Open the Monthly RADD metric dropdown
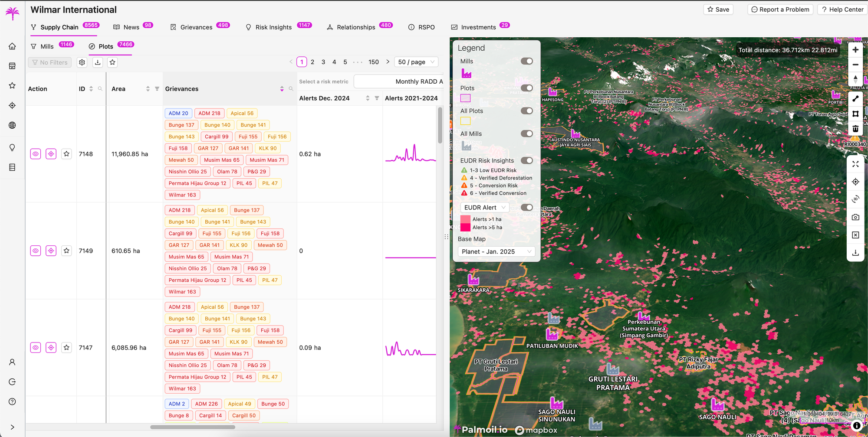Image resolution: width=868 pixels, height=437 pixels. pyautogui.click(x=398, y=82)
